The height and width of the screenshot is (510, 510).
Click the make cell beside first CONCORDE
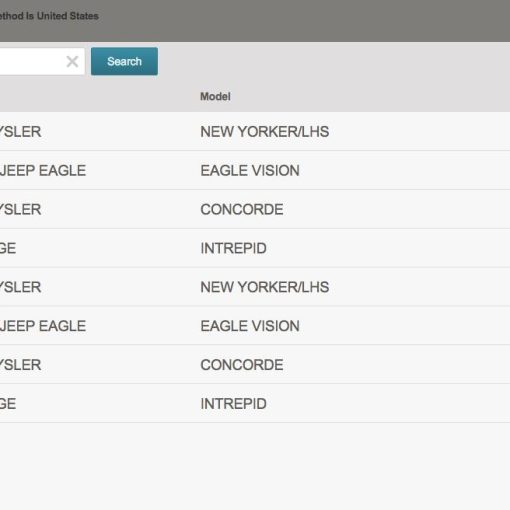coord(20,209)
